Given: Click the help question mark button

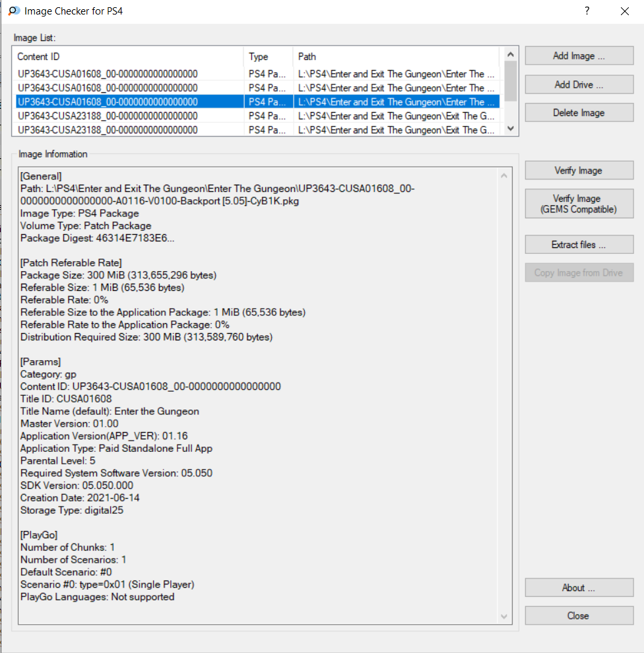Looking at the screenshot, I should tap(587, 11).
